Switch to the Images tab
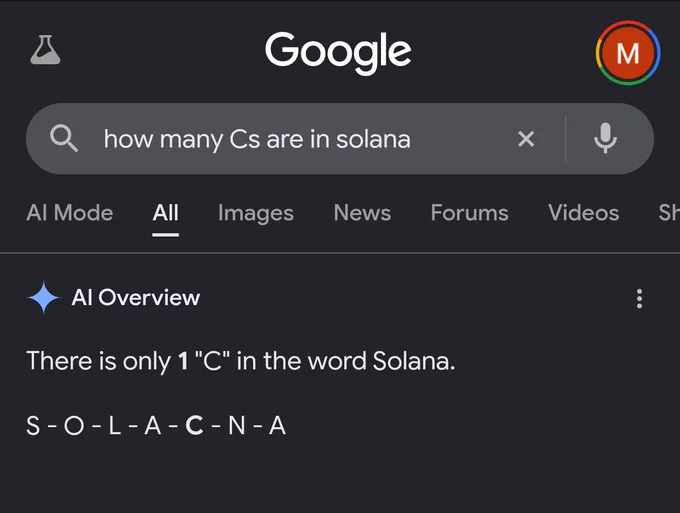680x513 pixels. pos(256,214)
